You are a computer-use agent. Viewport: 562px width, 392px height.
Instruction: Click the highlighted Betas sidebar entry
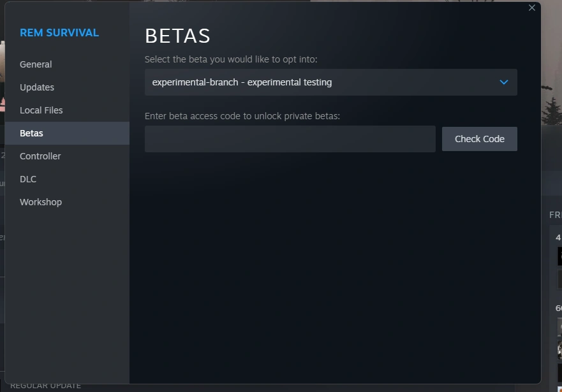tap(31, 133)
